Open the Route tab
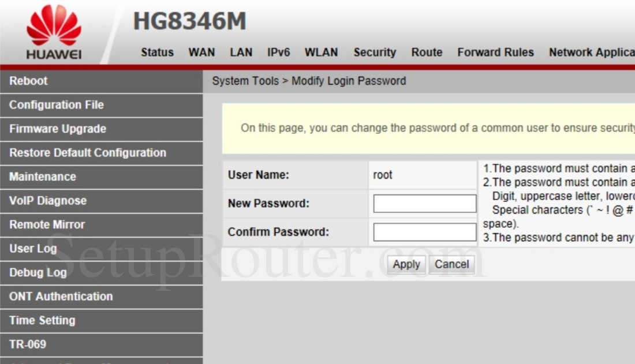 tap(427, 52)
